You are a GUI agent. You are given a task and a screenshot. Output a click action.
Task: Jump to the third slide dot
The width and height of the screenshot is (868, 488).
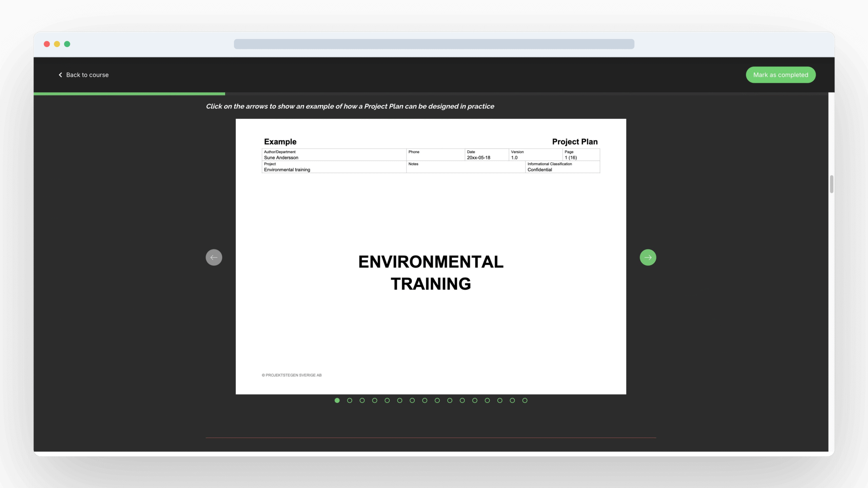point(362,400)
